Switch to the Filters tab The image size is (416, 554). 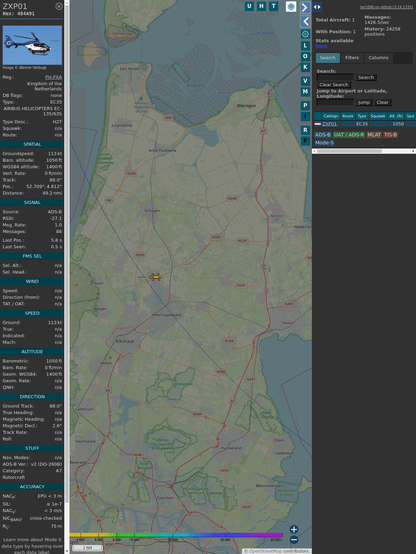352,58
